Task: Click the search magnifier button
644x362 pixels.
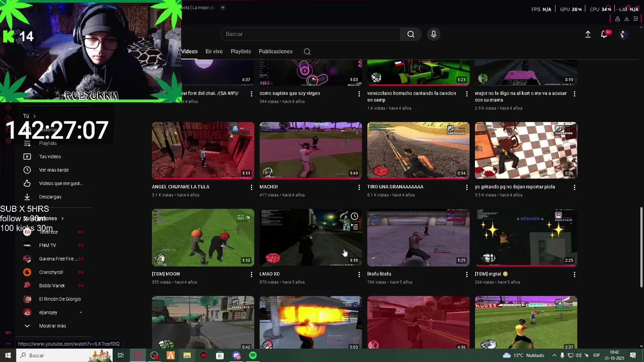Action: (411, 34)
